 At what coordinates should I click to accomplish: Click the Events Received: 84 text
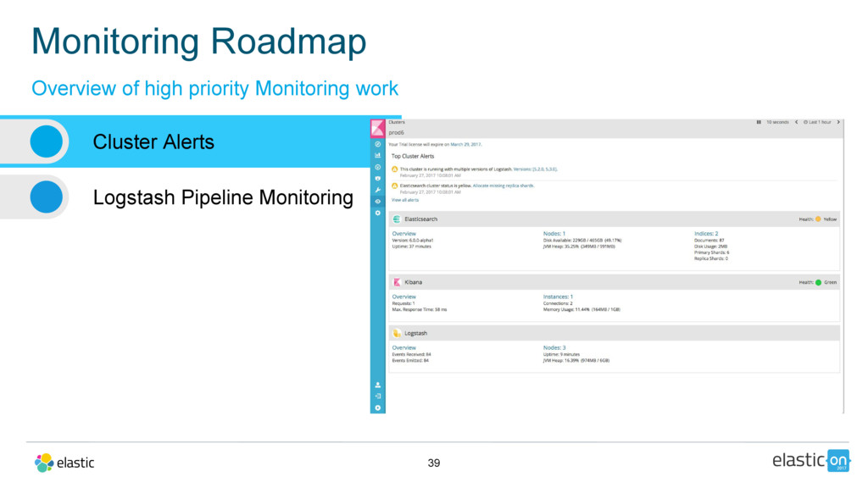411,354
